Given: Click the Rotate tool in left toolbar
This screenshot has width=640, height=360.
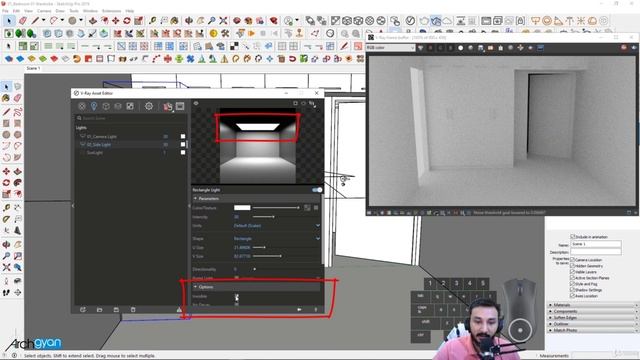Looking at the screenshot, I should coord(6,182).
